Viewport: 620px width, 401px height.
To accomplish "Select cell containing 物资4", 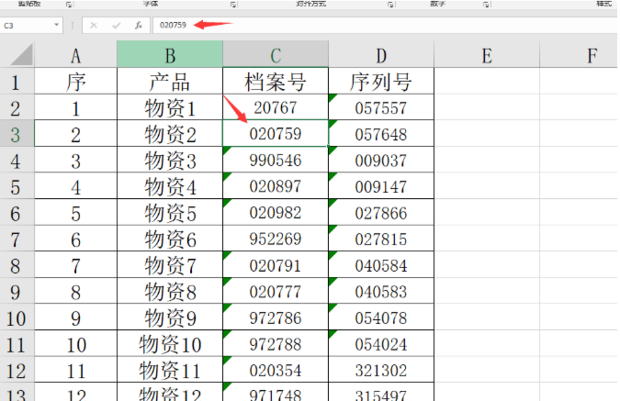I will [x=170, y=186].
